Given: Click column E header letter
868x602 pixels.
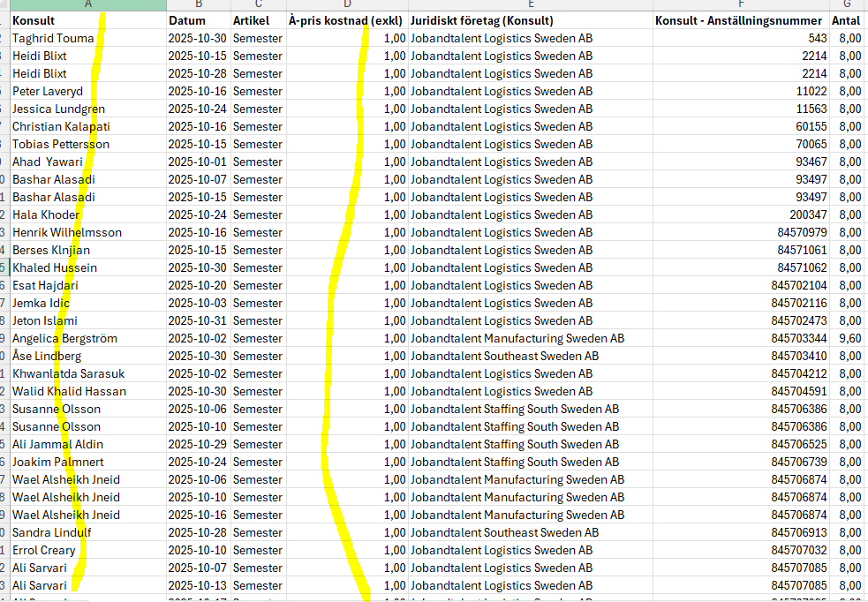Looking at the screenshot, I should 530,5.
